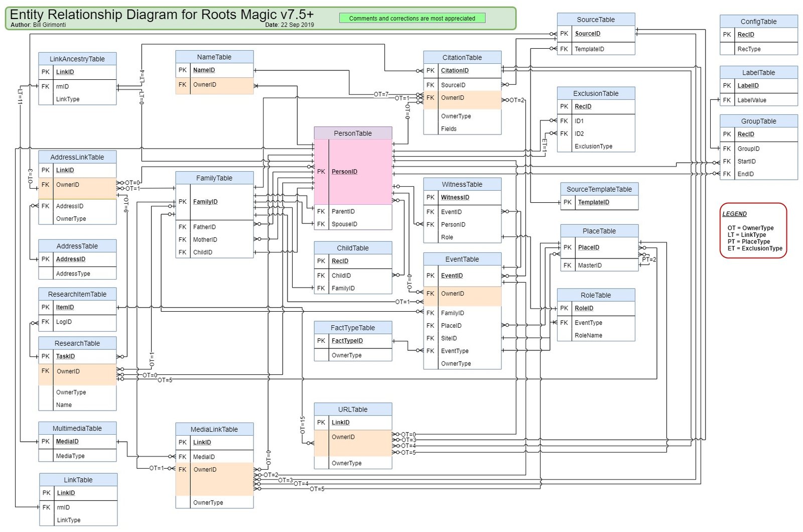Select the green "Comments and corrections are most appreciated" note
Viewport: 803px width, 532px height.
(x=412, y=19)
